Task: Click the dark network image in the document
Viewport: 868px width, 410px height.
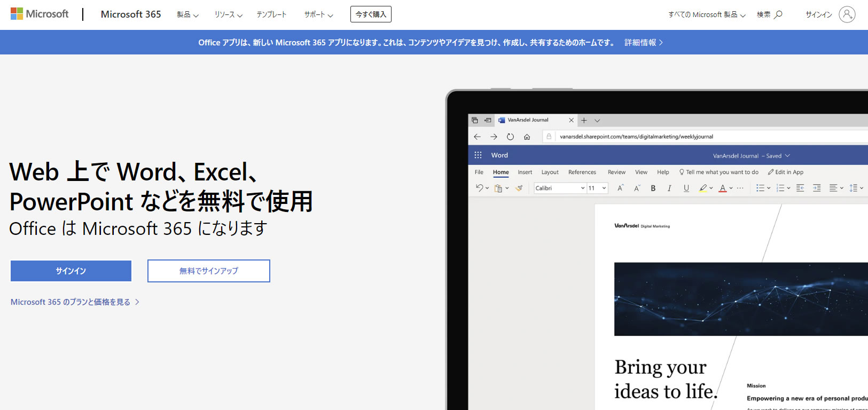Action: click(x=741, y=299)
